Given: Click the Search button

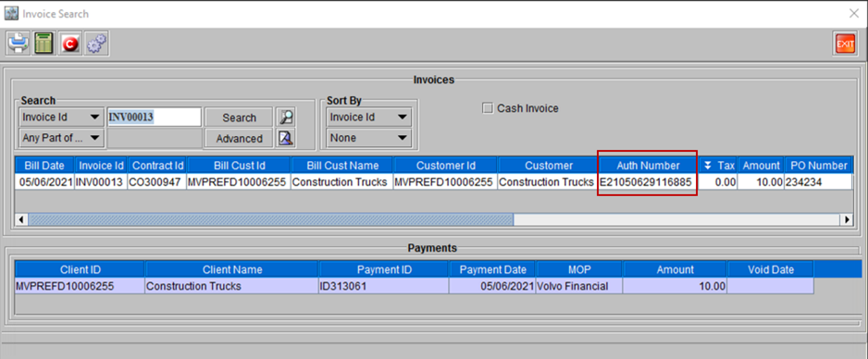Looking at the screenshot, I should [x=239, y=118].
